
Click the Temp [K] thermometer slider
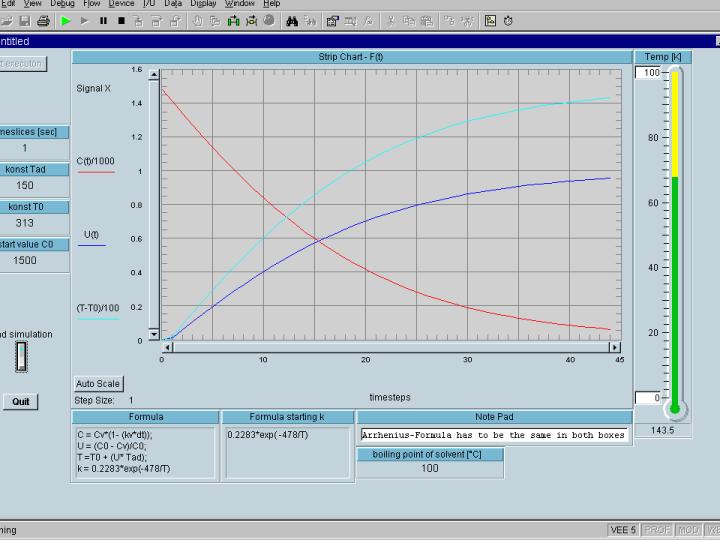675,240
